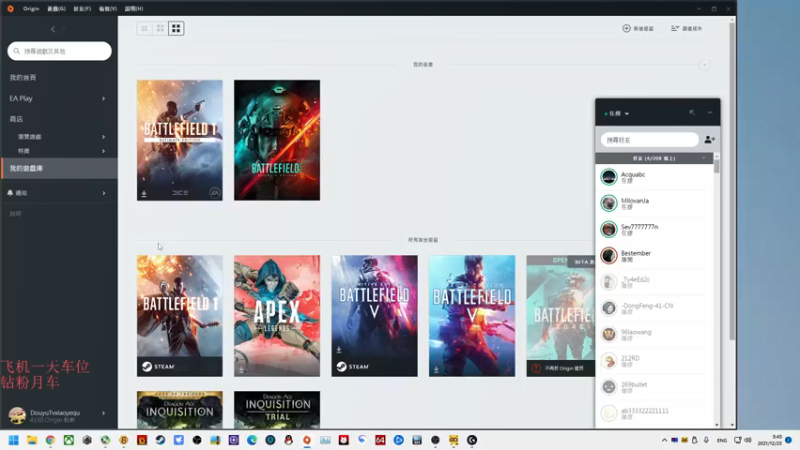Click the add game plus icon
The height and width of the screenshot is (450, 800).
(627, 28)
